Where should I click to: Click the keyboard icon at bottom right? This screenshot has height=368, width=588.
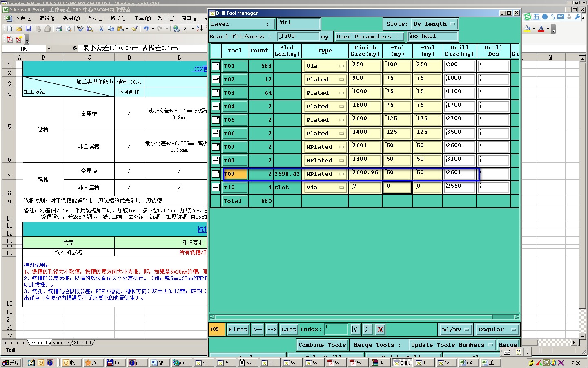click(x=507, y=352)
